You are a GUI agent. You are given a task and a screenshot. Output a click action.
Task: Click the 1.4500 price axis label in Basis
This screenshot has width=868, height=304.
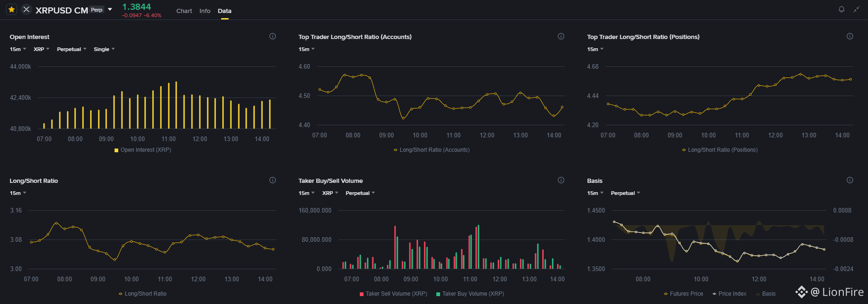(x=596, y=211)
